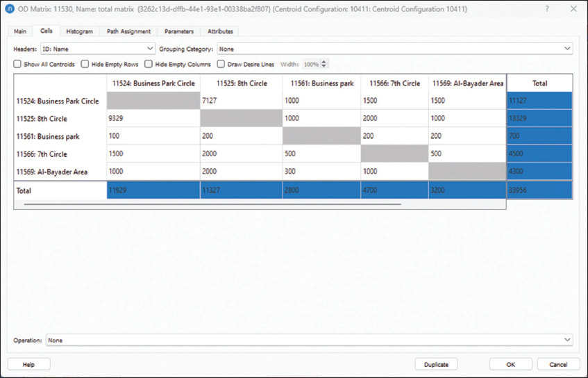Select row header 11524: Business Park Circle
Screen dimensions: 588x378
point(60,101)
